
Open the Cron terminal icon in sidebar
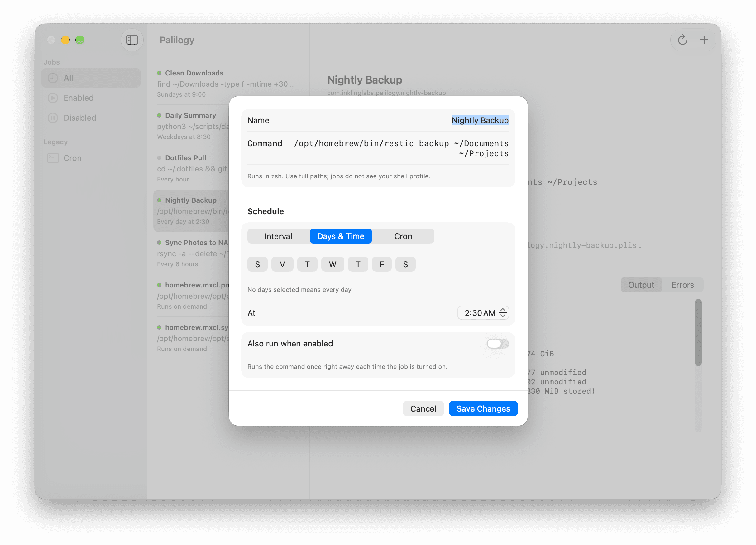[53, 158]
